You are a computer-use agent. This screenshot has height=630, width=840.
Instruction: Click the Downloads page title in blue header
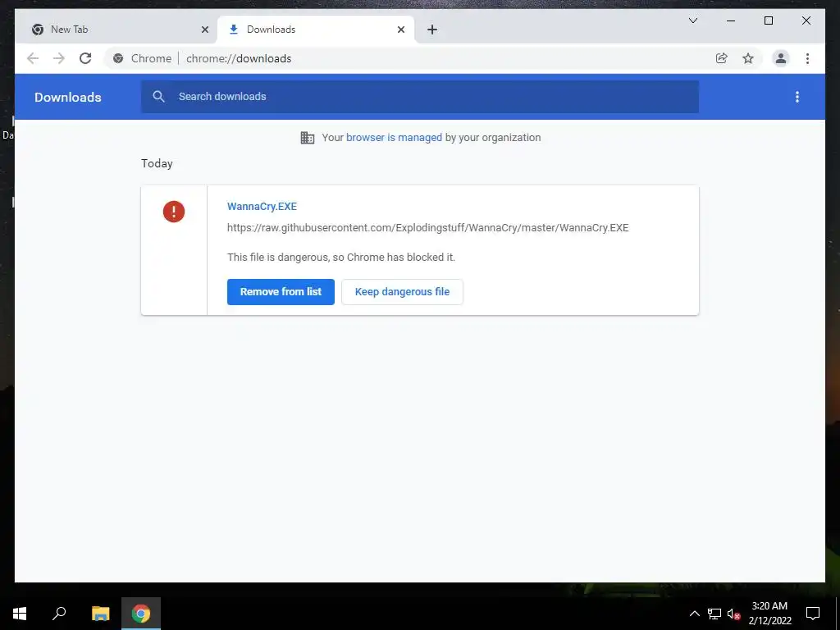(67, 97)
